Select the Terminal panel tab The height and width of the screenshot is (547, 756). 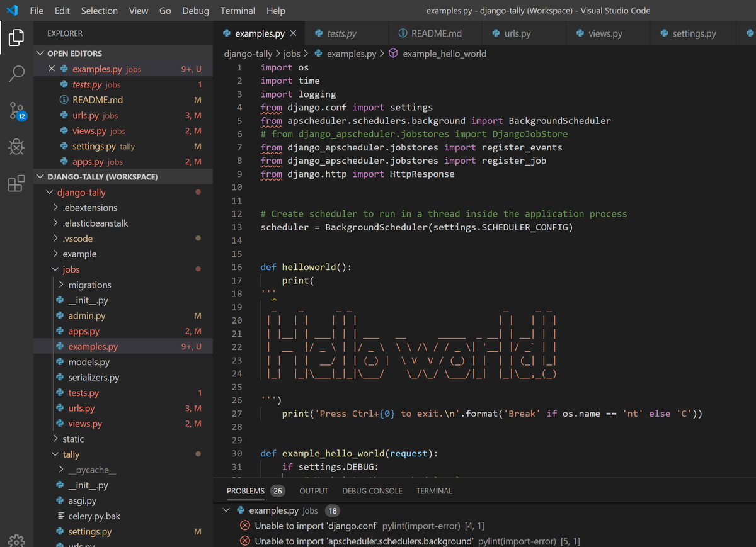click(x=434, y=491)
